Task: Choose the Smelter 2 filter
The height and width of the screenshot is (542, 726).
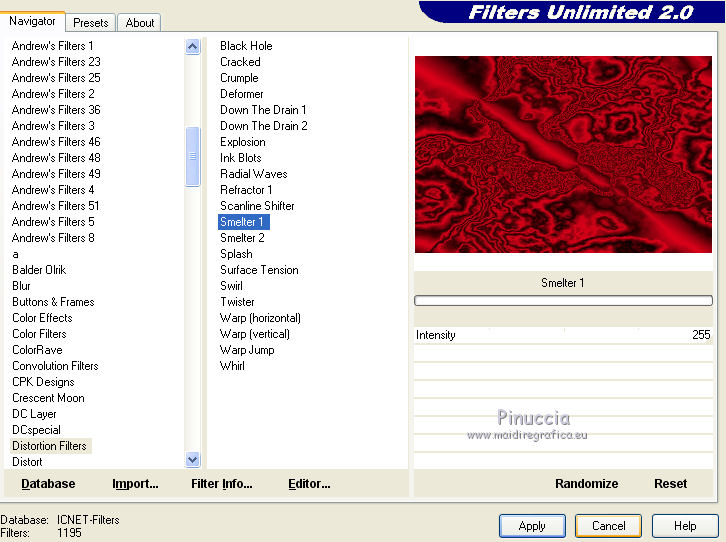Action: (242, 237)
